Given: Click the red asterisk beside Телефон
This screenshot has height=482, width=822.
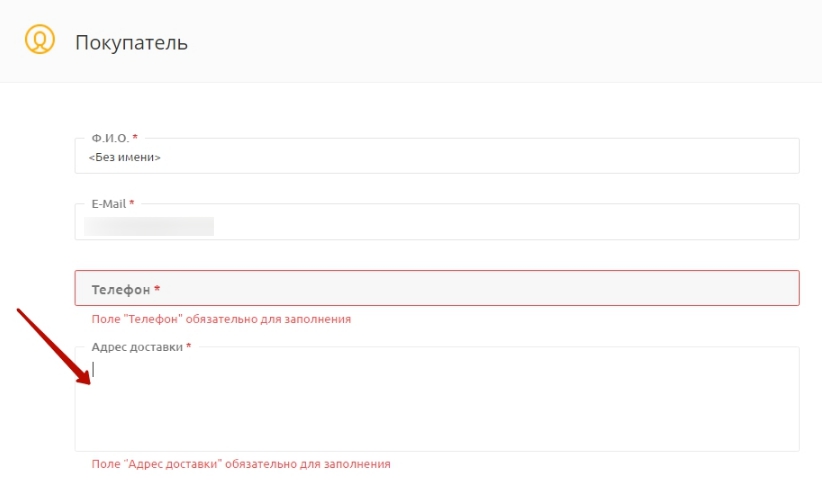Looking at the screenshot, I should (157, 290).
